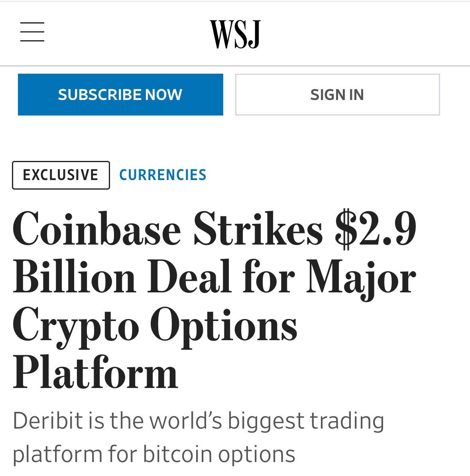Select the article headline about Coinbase
The width and height of the screenshot is (470, 476).
215,299
